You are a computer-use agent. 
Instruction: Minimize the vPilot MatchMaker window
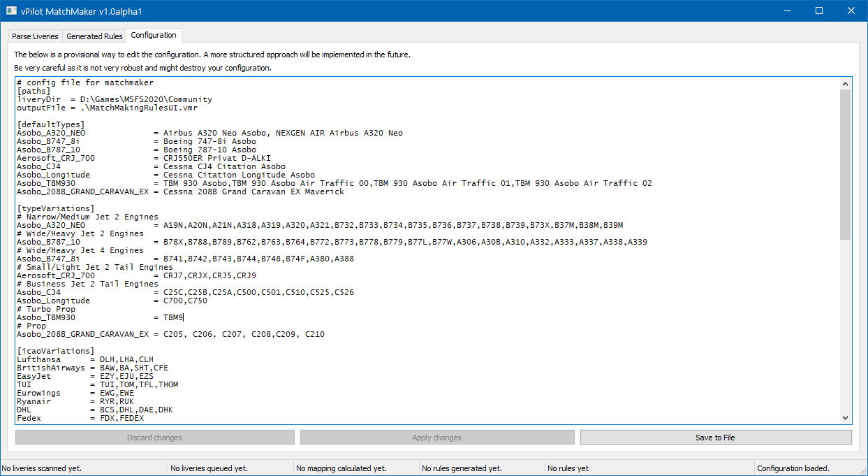[787, 10]
